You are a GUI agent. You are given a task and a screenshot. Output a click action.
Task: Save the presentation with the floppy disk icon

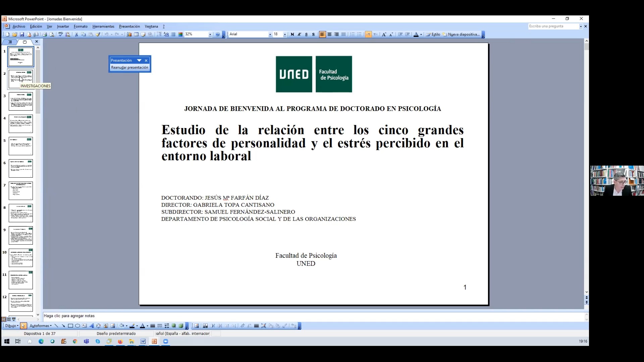(x=22, y=35)
